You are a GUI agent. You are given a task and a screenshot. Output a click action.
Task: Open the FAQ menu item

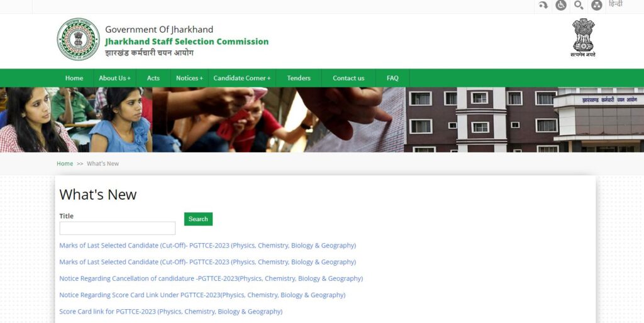392,78
